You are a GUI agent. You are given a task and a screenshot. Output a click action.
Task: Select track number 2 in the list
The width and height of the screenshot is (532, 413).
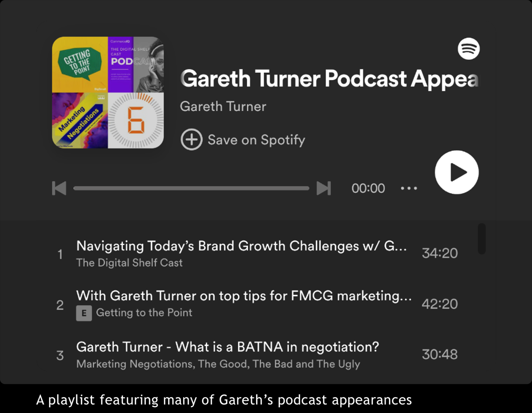(x=60, y=305)
